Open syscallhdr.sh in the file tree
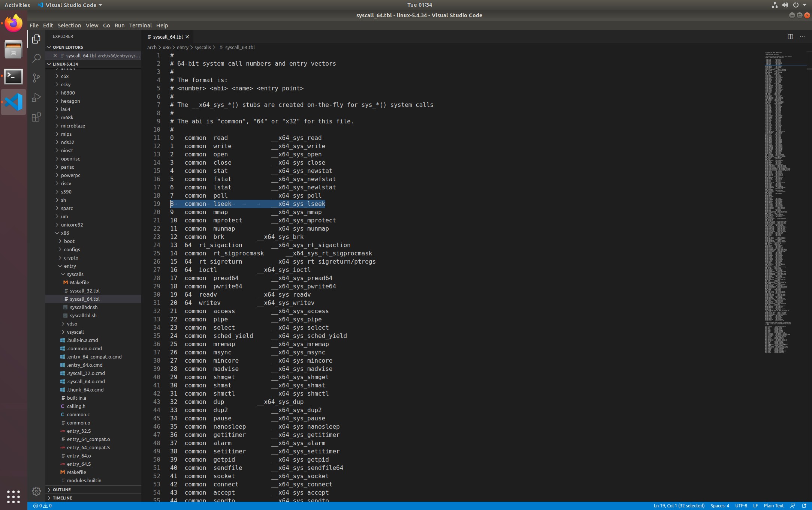The height and width of the screenshot is (510, 812). click(x=93, y=307)
